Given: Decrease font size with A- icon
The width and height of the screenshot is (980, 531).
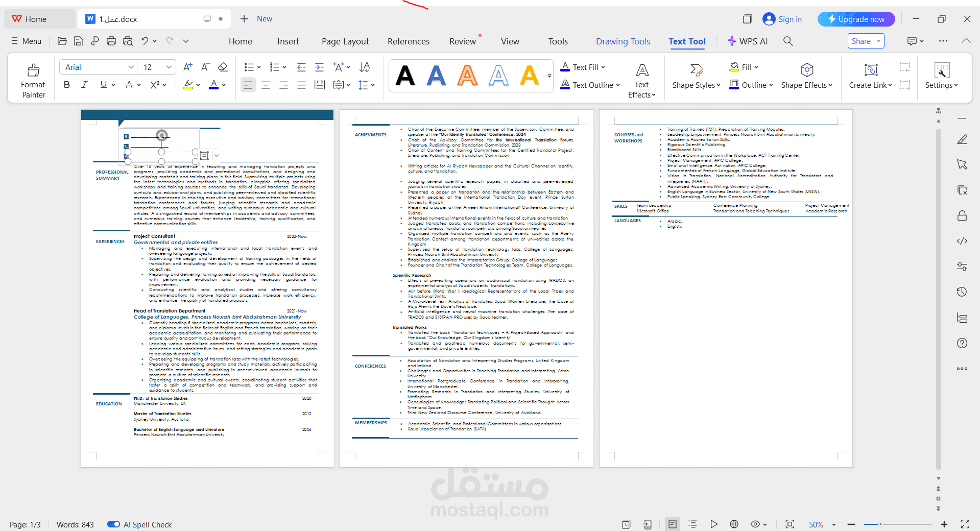Looking at the screenshot, I should coord(205,67).
